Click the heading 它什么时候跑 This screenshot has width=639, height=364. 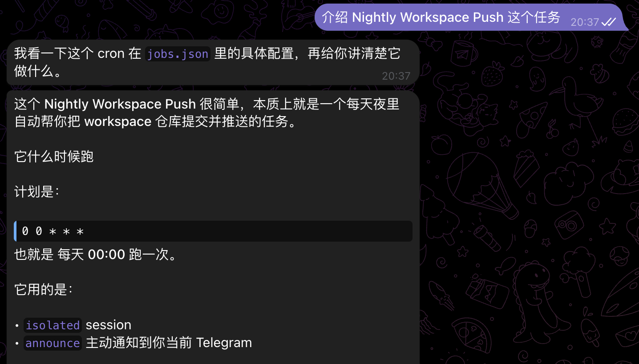coord(54,157)
